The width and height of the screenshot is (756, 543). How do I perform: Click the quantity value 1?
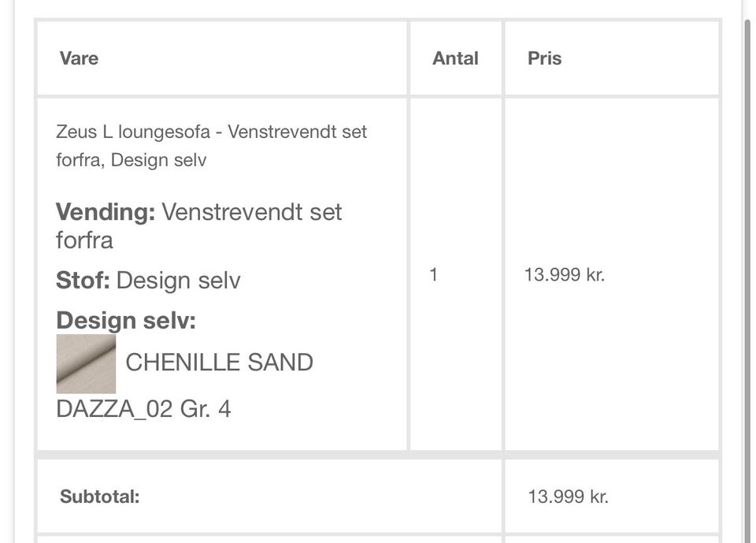[434, 275]
